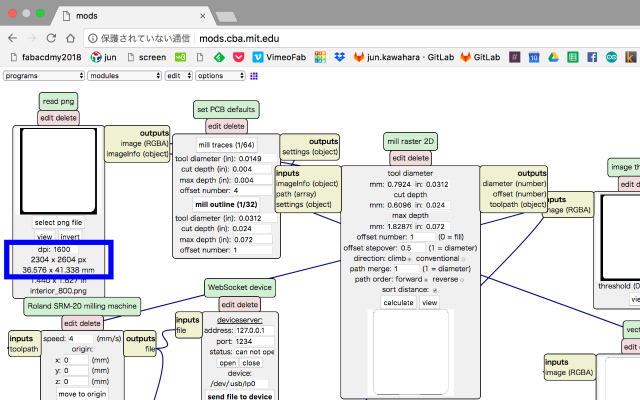The width and height of the screenshot is (640, 400).
Task: Go back using browser back arrow
Action: [13, 38]
